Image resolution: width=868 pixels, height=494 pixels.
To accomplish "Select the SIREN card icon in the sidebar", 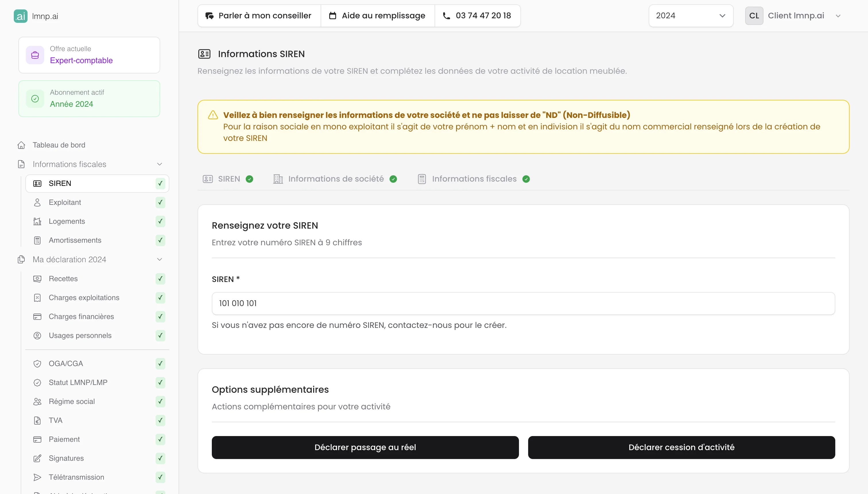I will [x=37, y=183].
